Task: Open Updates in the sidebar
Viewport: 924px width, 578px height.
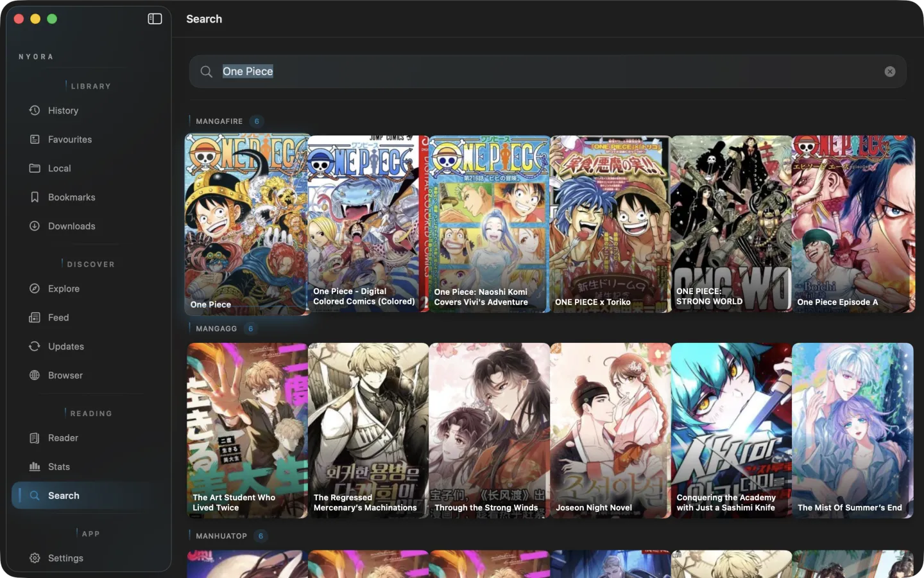Action: point(87,346)
